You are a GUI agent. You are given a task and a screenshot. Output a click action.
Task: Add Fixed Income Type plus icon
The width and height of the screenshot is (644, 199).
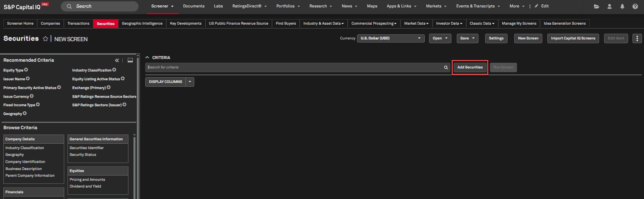(38, 105)
